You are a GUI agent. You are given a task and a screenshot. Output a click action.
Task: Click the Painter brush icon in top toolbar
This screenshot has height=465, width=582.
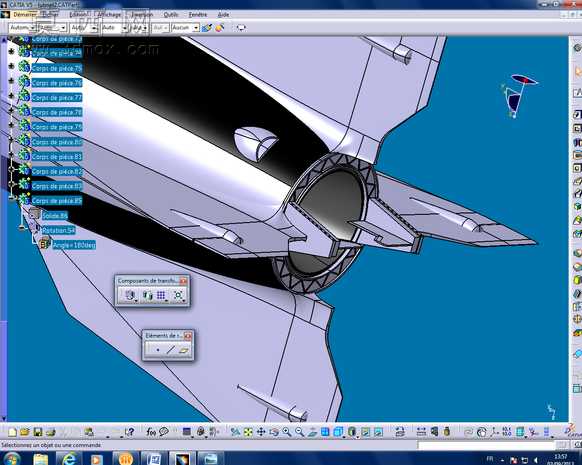pyautogui.click(x=207, y=28)
